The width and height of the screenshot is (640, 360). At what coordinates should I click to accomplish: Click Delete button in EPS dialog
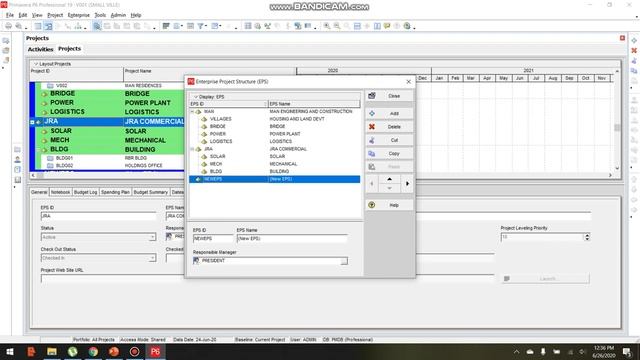pyautogui.click(x=389, y=127)
